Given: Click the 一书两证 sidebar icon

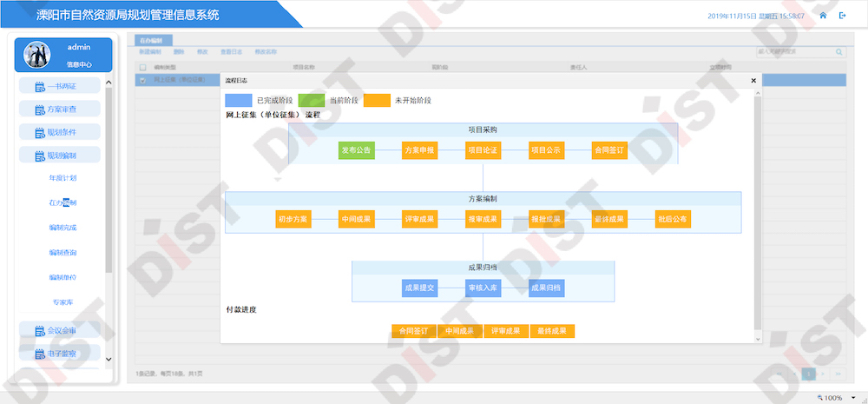Looking at the screenshot, I should (x=40, y=86).
